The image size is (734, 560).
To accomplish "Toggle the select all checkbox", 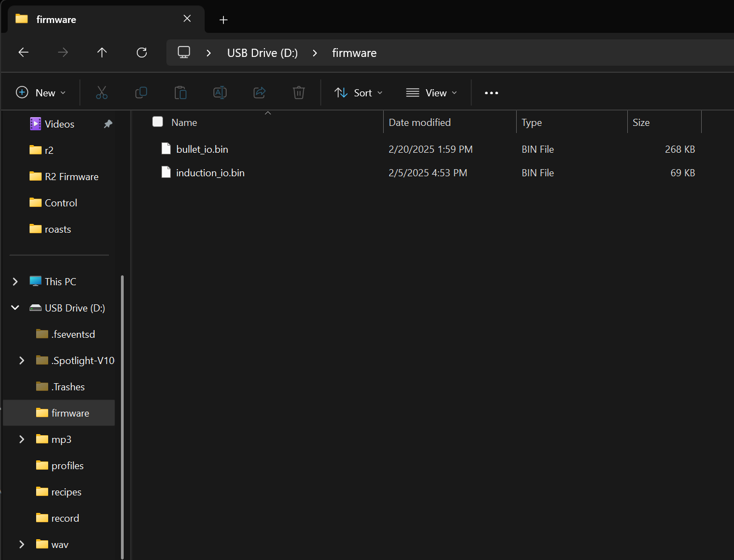I will pyautogui.click(x=158, y=122).
